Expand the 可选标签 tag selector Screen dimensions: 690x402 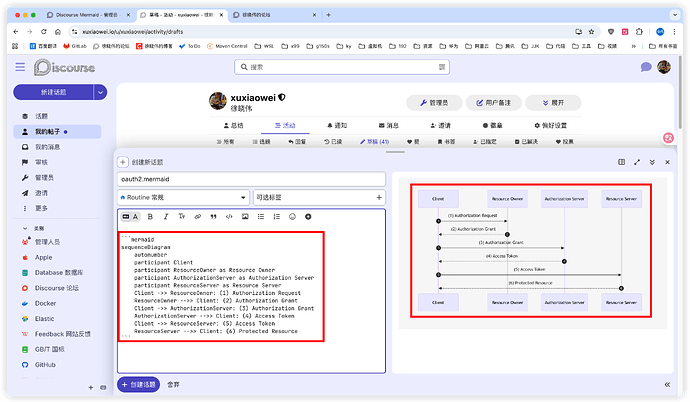tap(319, 197)
